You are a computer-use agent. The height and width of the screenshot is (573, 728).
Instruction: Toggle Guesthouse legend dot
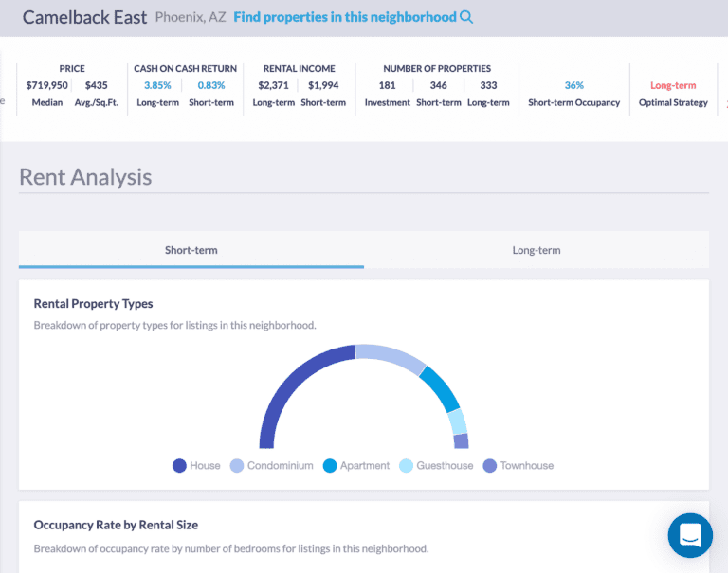(406, 465)
